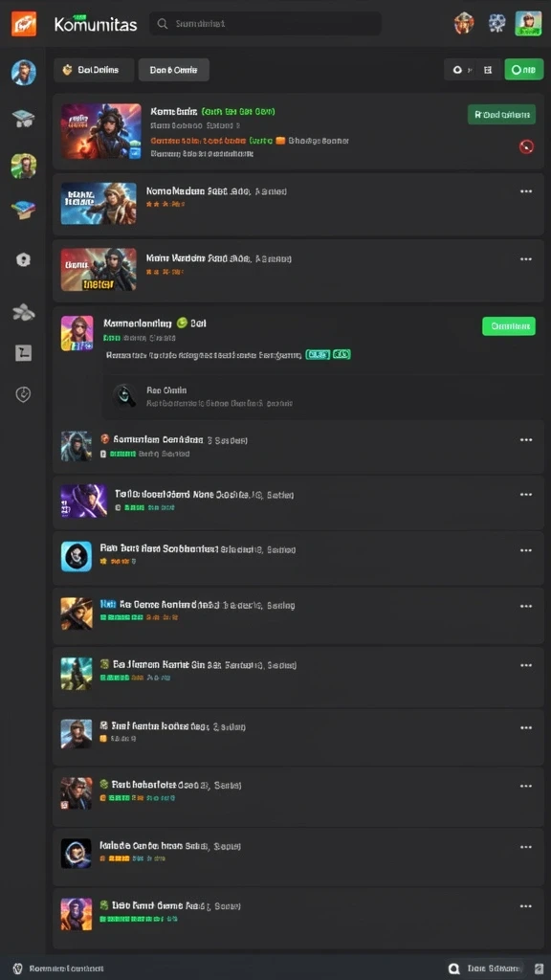Click the blue gear emblem in the top bar
551x980 pixels.
[x=496, y=23]
